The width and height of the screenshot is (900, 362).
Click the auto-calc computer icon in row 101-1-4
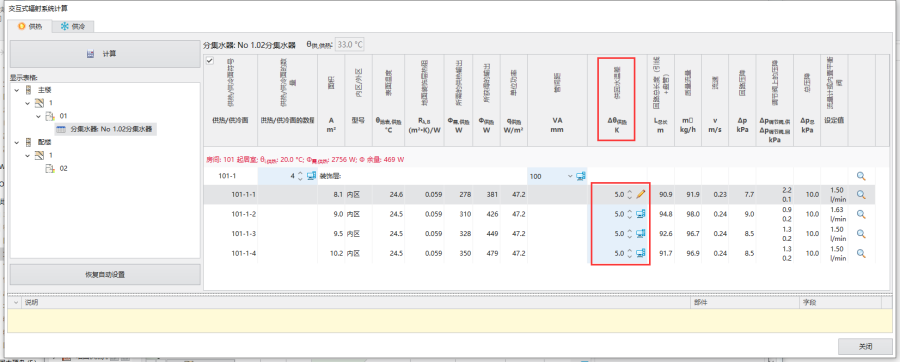(x=641, y=252)
